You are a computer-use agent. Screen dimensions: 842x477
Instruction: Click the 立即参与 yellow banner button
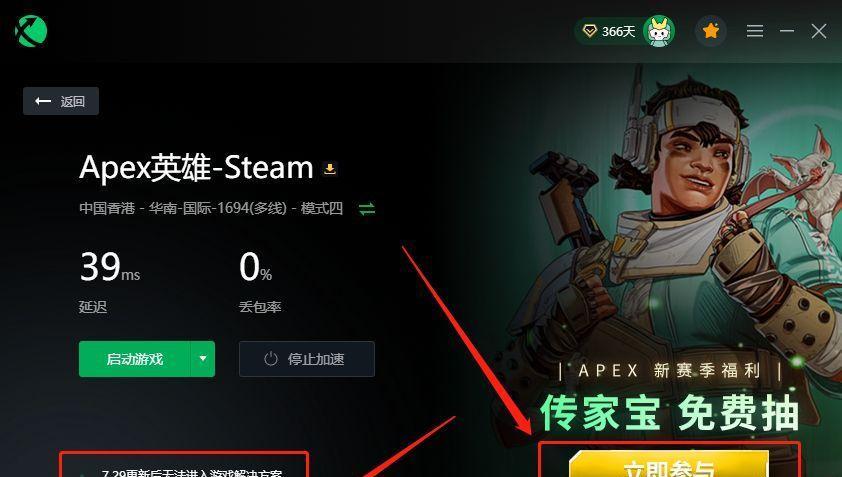click(x=669, y=464)
